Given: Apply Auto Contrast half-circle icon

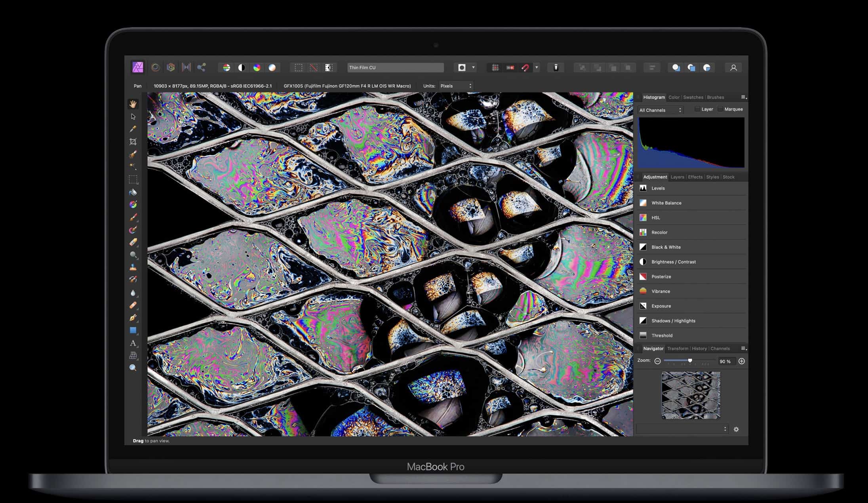Looking at the screenshot, I should pos(242,68).
